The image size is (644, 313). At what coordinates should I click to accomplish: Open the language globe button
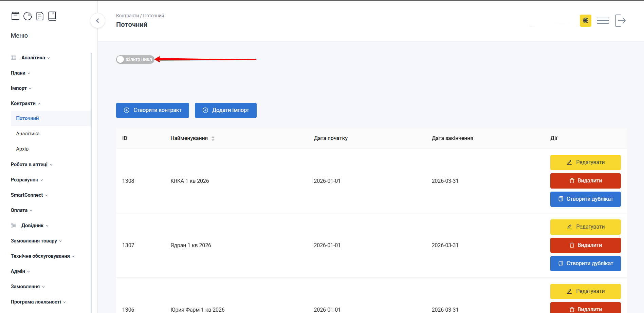pyautogui.click(x=585, y=21)
